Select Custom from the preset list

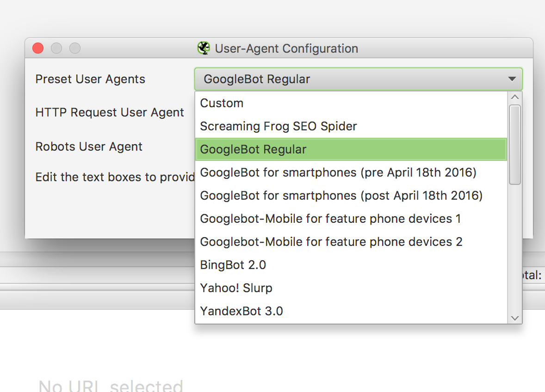click(222, 103)
